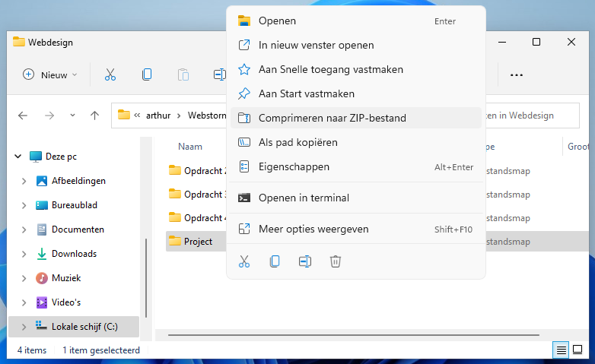Viewport: 595px width, 364px height.
Task: Click the Opdracht 3 folder icon
Action: (x=174, y=193)
